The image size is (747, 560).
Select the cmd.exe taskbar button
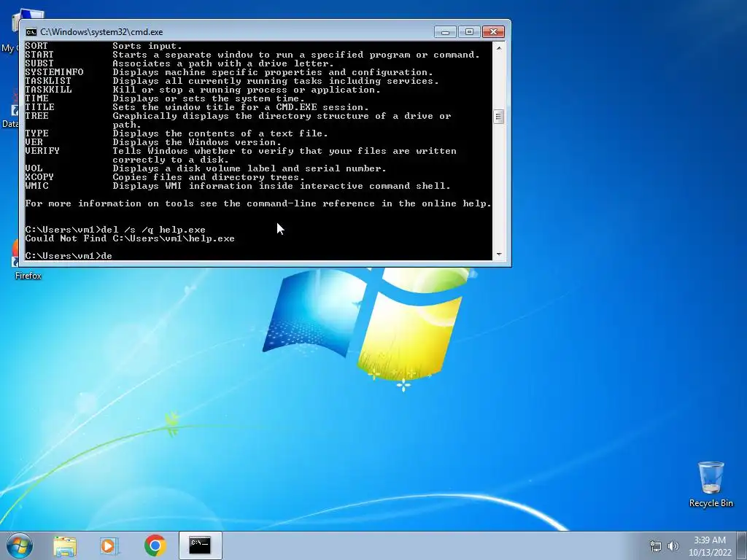click(x=200, y=545)
